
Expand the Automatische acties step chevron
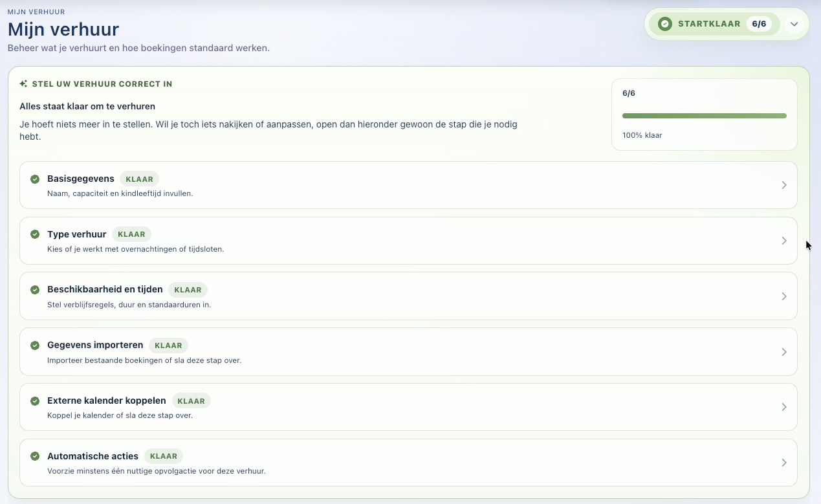784,463
